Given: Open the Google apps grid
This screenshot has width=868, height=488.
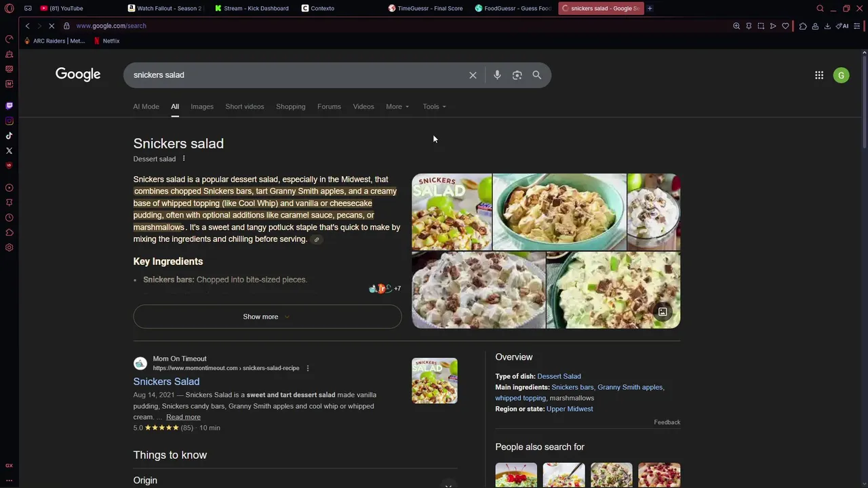Looking at the screenshot, I should point(819,75).
